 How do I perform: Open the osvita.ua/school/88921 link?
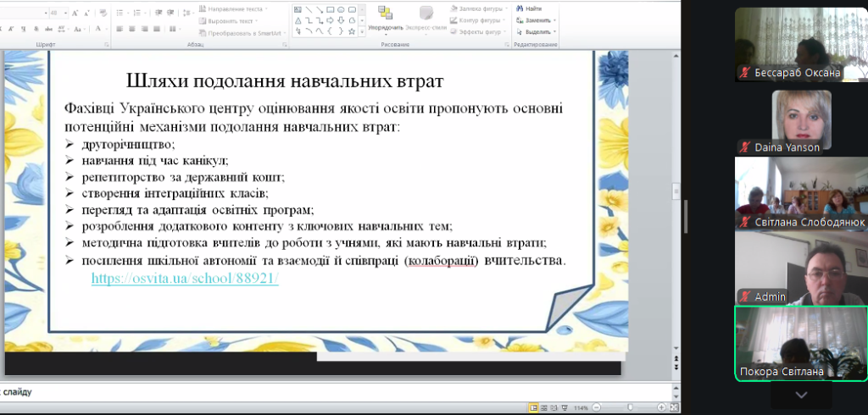coord(185,278)
